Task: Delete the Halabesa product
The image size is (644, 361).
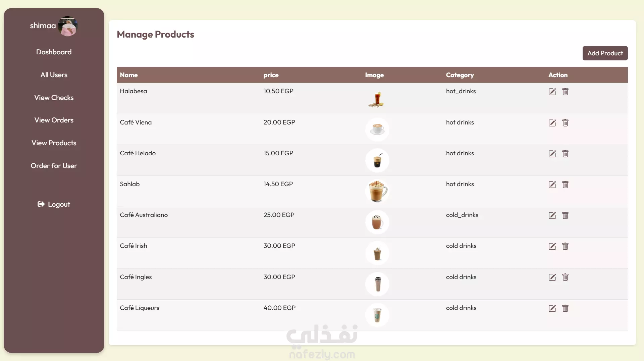Action: click(565, 92)
